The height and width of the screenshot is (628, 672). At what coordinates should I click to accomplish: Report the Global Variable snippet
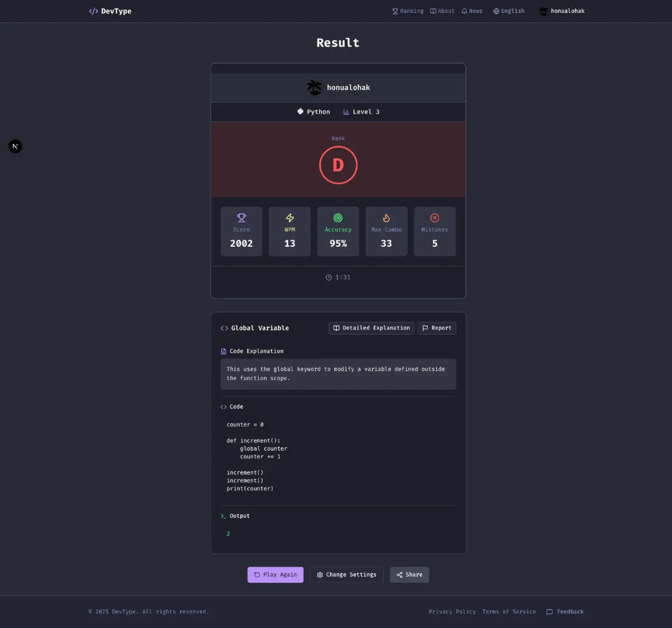click(437, 328)
